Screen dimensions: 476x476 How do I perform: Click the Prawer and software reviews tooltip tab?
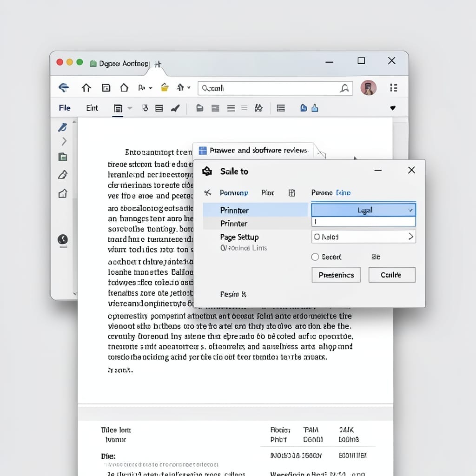(x=253, y=151)
